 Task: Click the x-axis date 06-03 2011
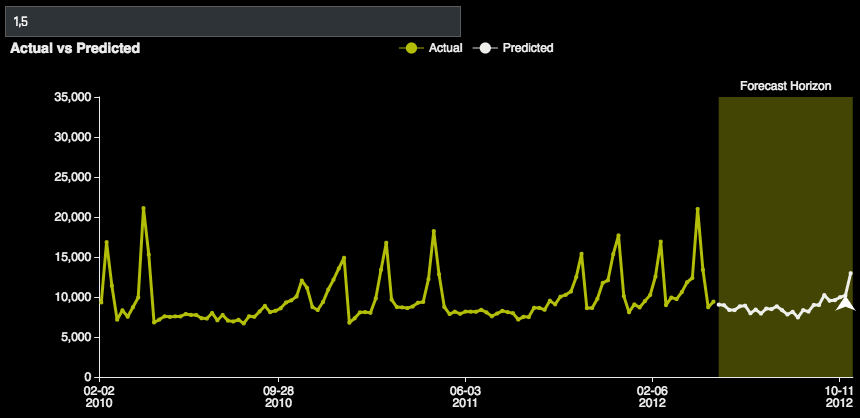point(465,397)
